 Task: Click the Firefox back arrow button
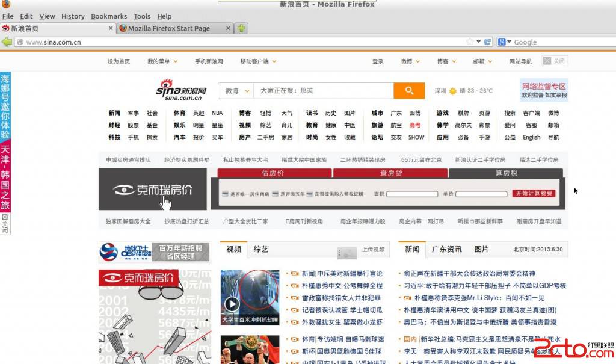(x=7, y=42)
